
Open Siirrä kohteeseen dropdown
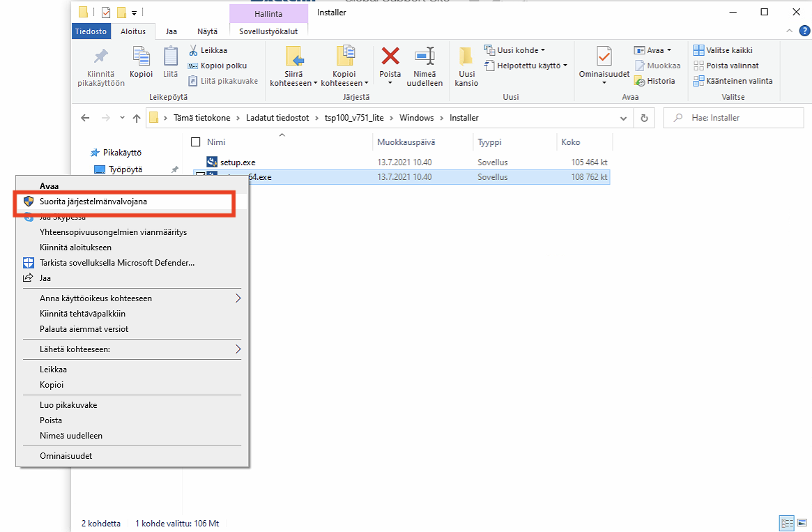293,83
